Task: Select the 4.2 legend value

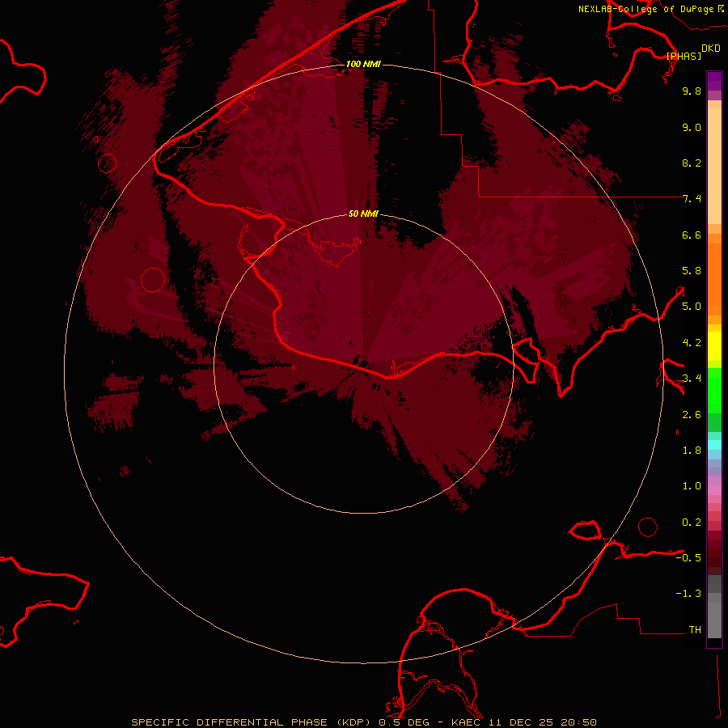Action: point(692,343)
